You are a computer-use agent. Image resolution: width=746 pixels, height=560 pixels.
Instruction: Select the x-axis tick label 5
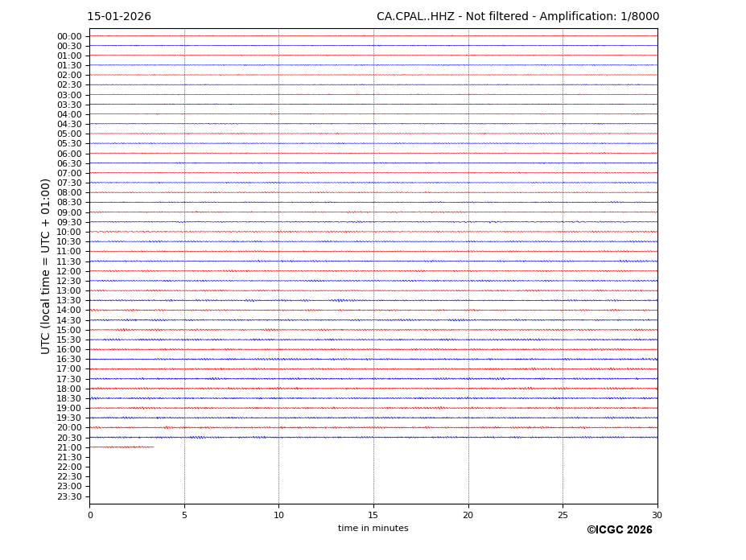184,515
